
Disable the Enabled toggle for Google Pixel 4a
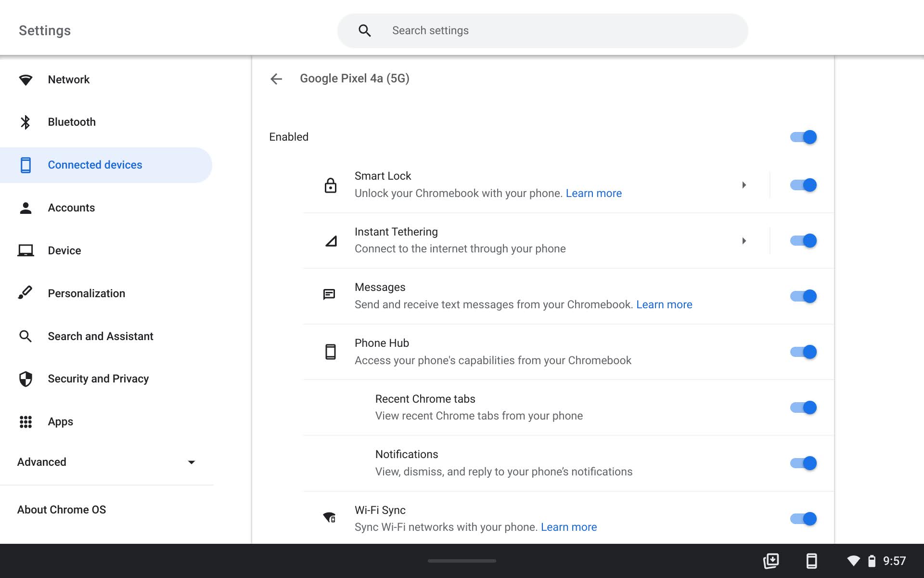click(803, 137)
